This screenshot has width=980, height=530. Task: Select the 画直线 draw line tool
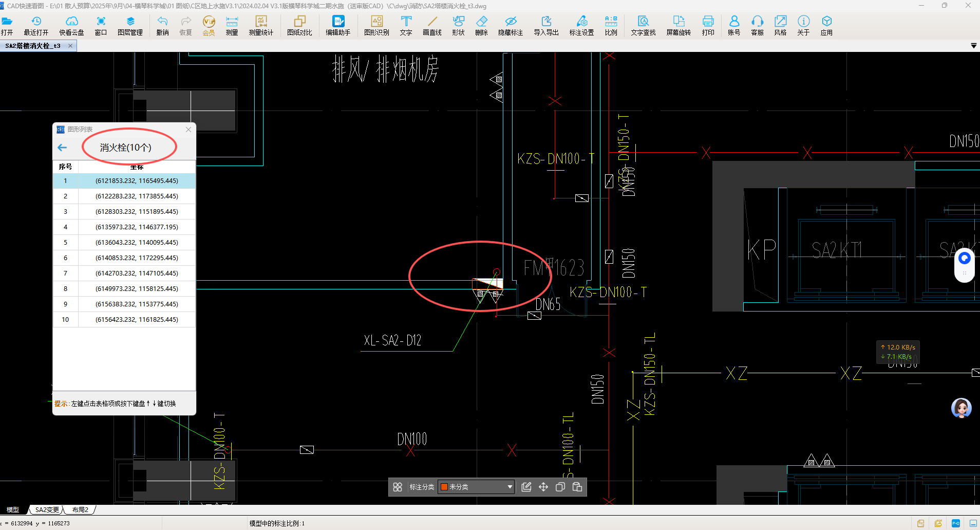click(432, 26)
